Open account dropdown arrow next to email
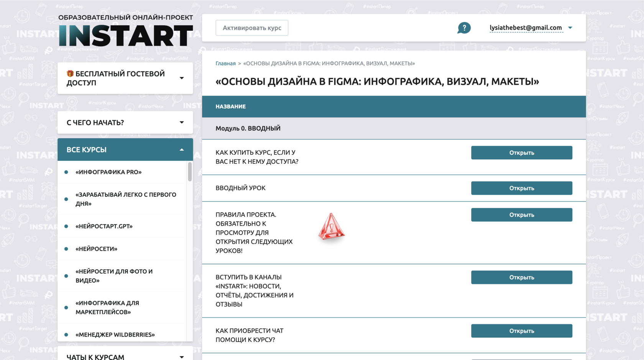This screenshot has height=360, width=644. [570, 28]
